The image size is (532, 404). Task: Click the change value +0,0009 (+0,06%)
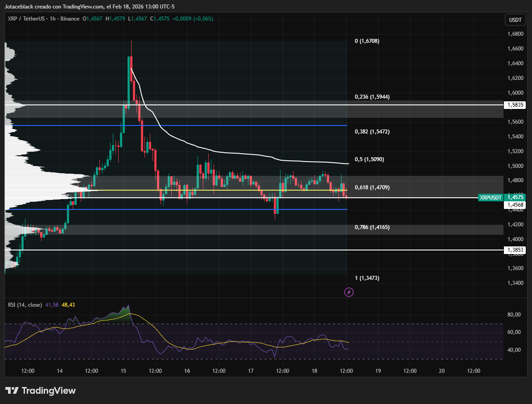pos(193,19)
